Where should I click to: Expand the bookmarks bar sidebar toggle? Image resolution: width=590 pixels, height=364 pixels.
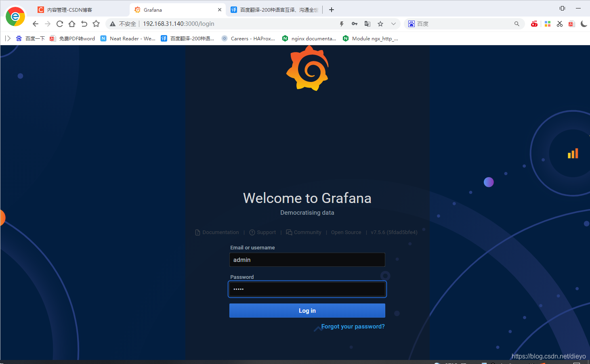click(x=8, y=38)
